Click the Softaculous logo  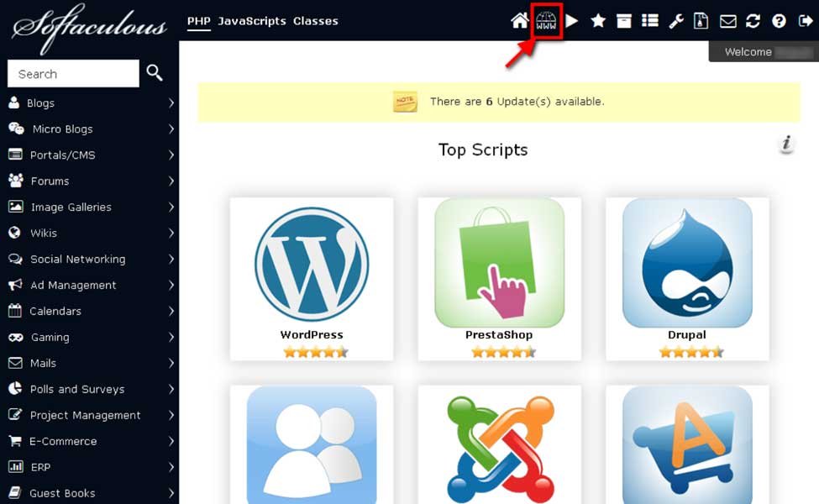pos(89,28)
